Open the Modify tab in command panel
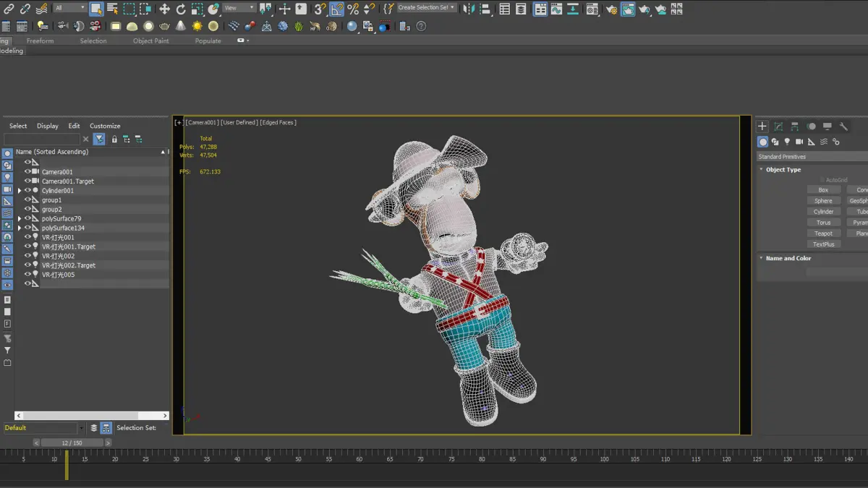Image resolution: width=868 pixels, height=488 pixels. point(778,127)
